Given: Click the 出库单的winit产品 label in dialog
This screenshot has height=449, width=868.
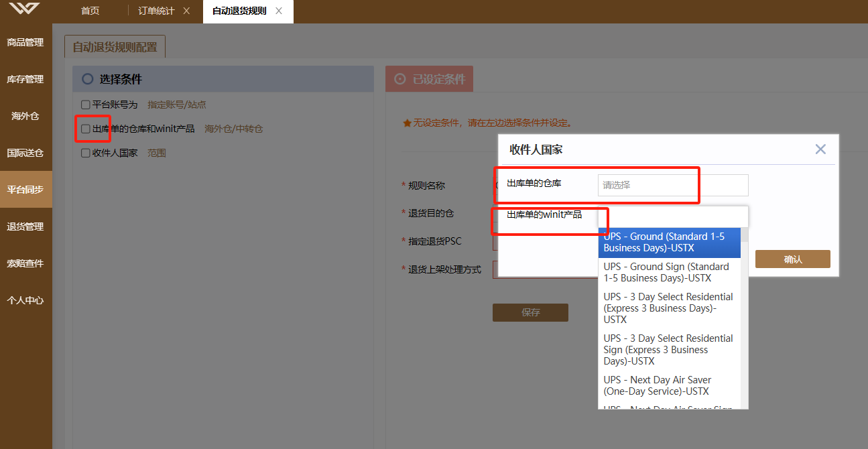Looking at the screenshot, I should [544, 214].
